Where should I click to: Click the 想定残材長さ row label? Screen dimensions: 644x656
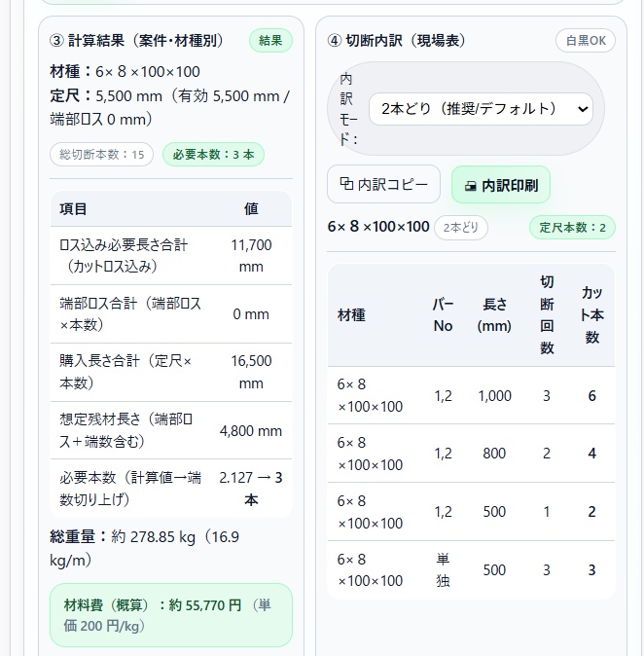[125, 430]
